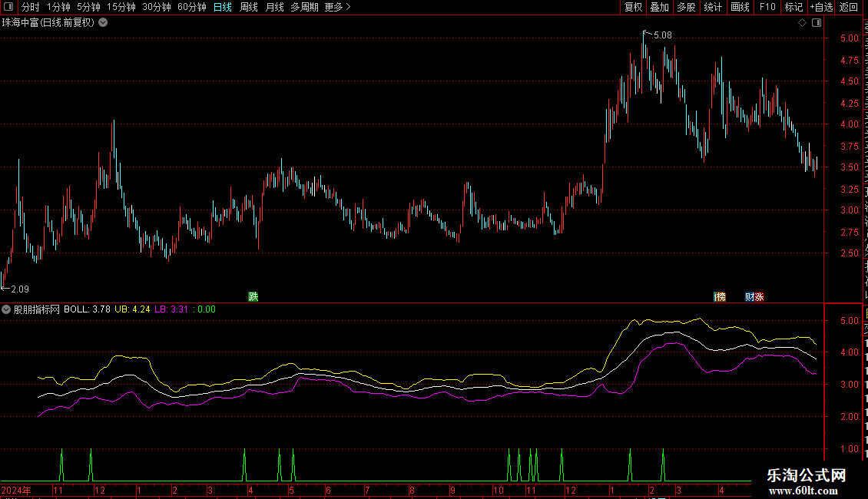Toggle the right side panel icon
This screenshot has width=868, height=499.
coord(817,23)
